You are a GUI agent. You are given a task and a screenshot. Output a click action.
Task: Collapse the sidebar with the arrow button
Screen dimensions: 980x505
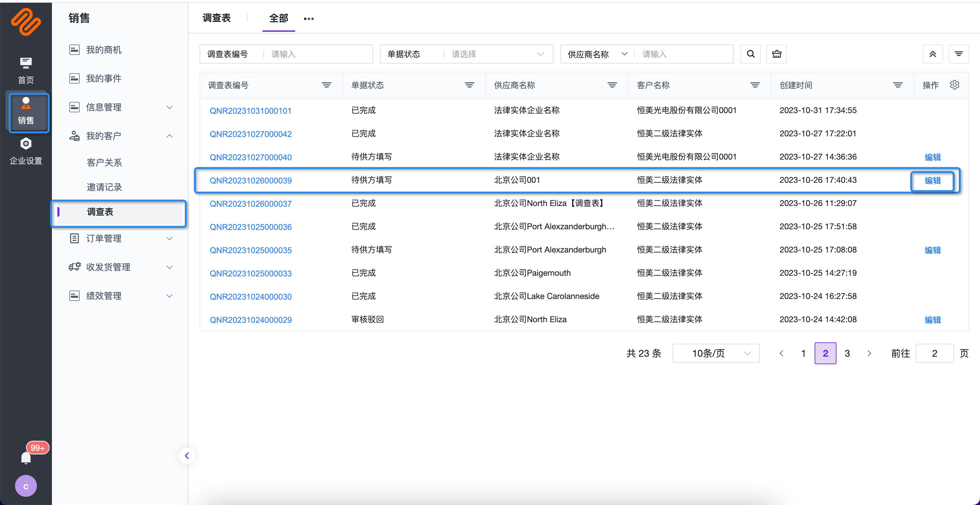187,455
